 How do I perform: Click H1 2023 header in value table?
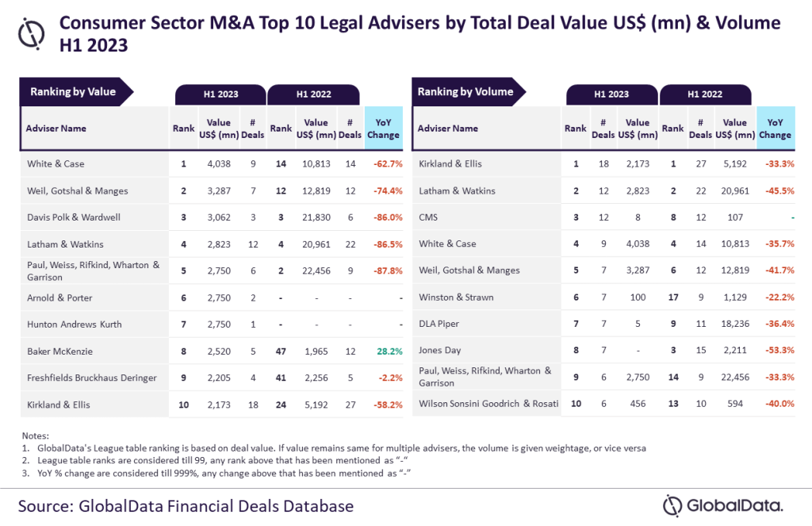click(x=220, y=94)
